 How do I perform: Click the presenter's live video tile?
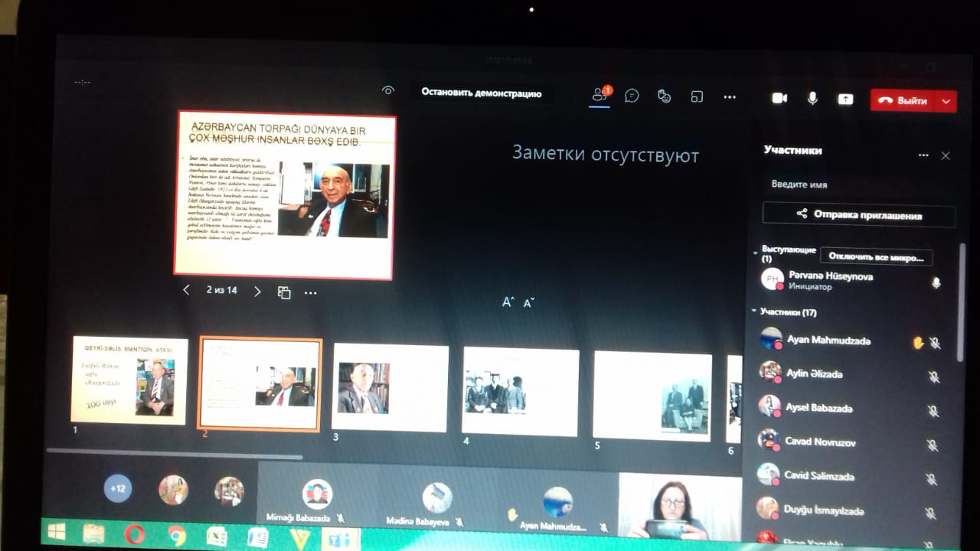(x=680, y=506)
